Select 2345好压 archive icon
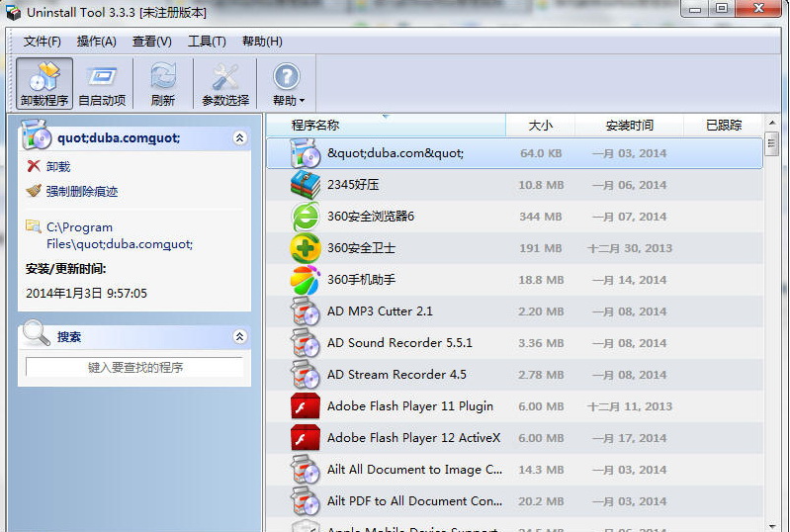The image size is (790, 532). point(305,185)
